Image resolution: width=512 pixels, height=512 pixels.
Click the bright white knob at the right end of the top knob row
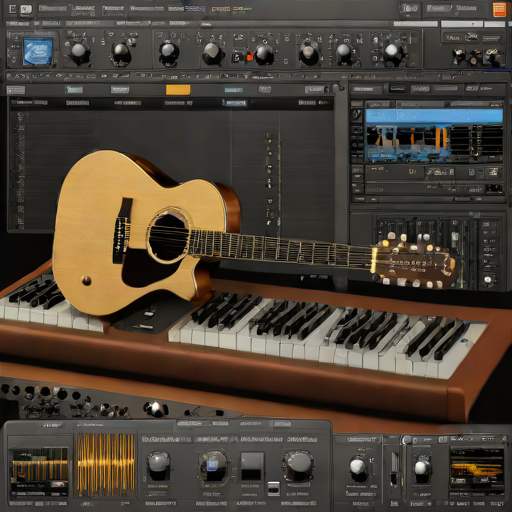tap(393, 52)
